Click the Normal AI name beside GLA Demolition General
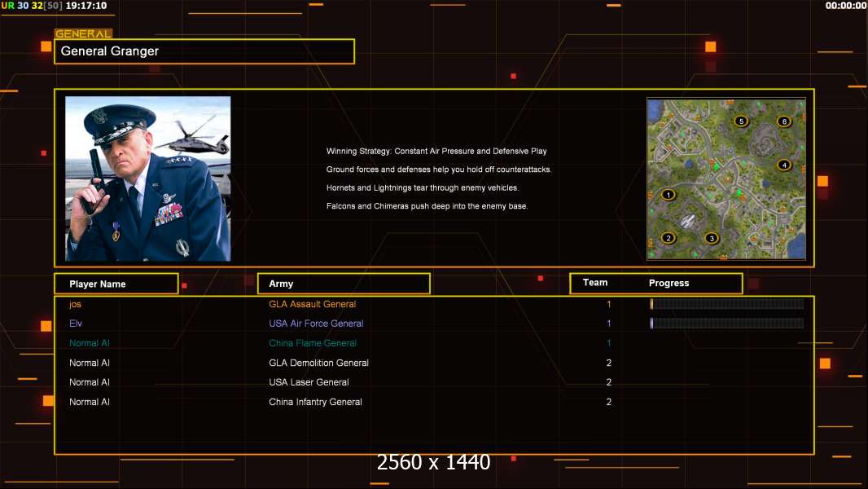The width and height of the screenshot is (868, 489). pos(89,363)
